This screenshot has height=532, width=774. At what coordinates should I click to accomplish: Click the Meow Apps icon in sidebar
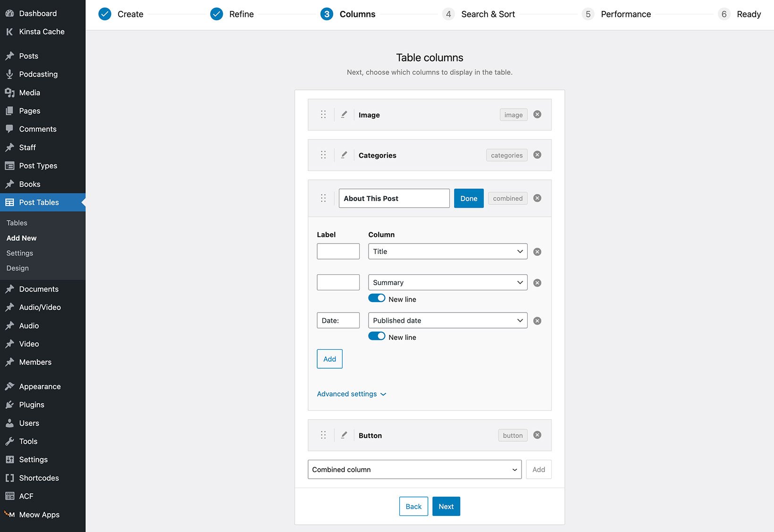[x=10, y=515]
